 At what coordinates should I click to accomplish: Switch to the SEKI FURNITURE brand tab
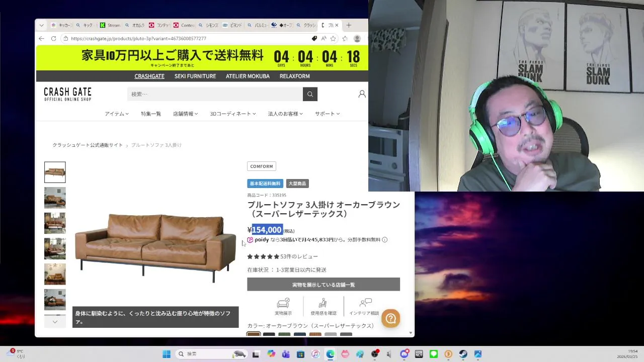[x=195, y=76]
